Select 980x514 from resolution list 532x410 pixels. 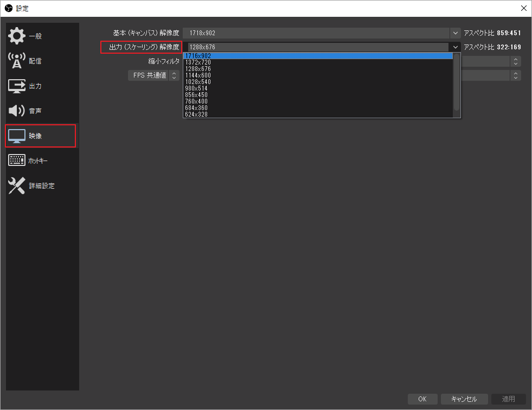[x=318, y=88]
